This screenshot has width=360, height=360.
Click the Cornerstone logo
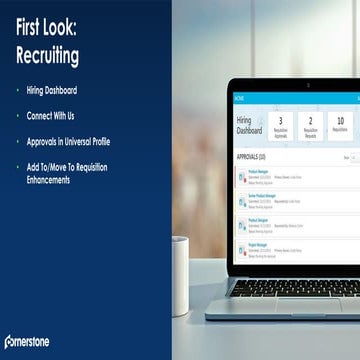click(x=27, y=342)
